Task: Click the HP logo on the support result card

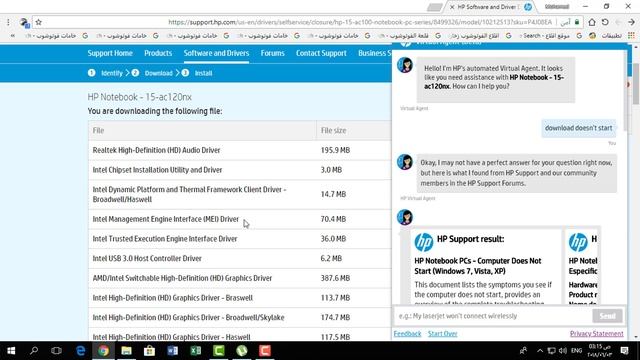Action: pos(424,242)
